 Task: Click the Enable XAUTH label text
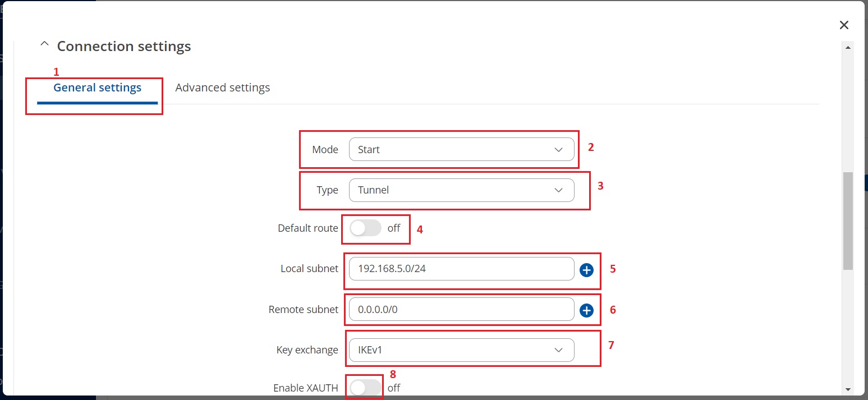305,388
